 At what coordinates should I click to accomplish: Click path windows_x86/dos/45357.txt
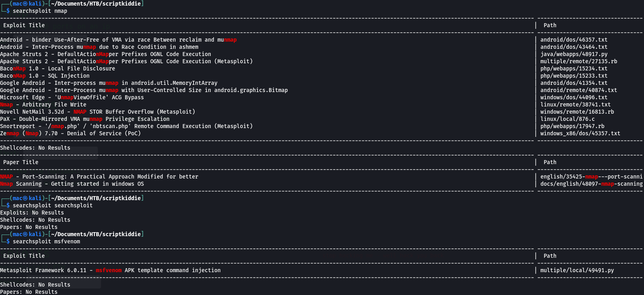tap(580, 133)
